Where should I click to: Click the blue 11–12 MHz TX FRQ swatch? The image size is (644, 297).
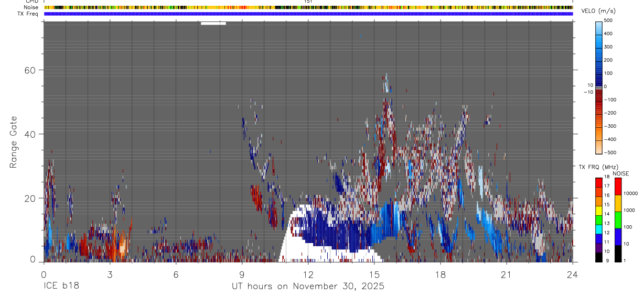(x=599, y=239)
